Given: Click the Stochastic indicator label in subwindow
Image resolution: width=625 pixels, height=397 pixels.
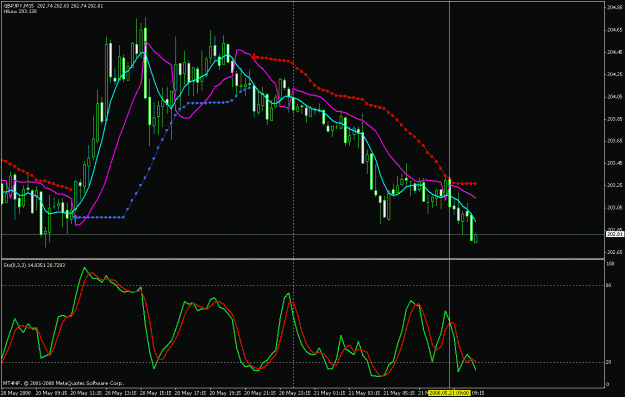Looking at the screenshot, I should pos(34,265).
